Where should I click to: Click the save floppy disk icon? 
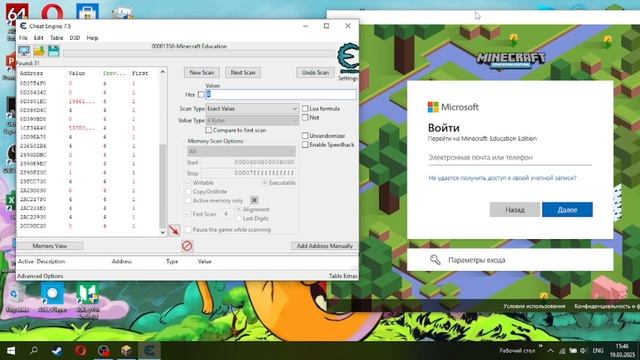tap(53, 51)
